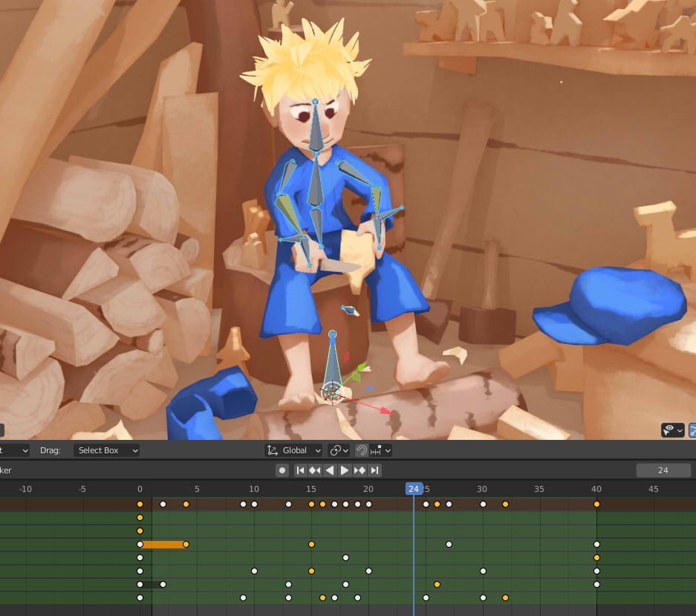Click the 3D cursor at character's feet
Viewport: 696px width, 616px height.
tap(331, 393)
